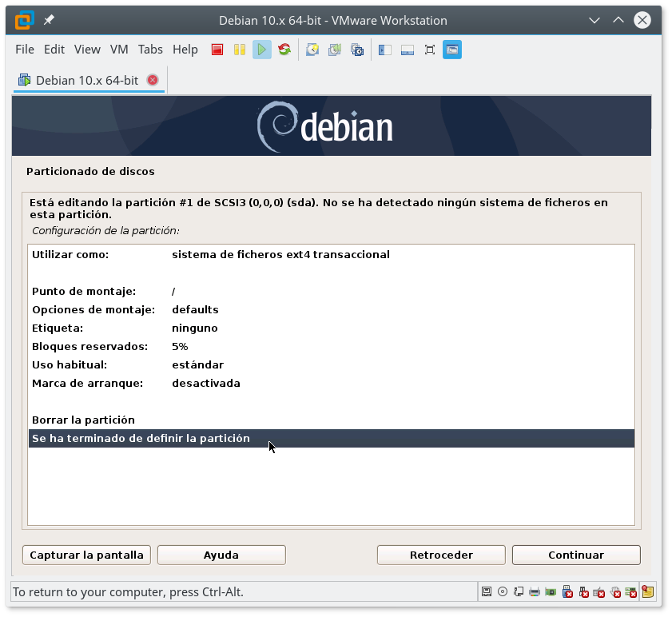Close the Debian 10.x 64-bit tab
The image size is (672, 617).
[x=153, y=80]
